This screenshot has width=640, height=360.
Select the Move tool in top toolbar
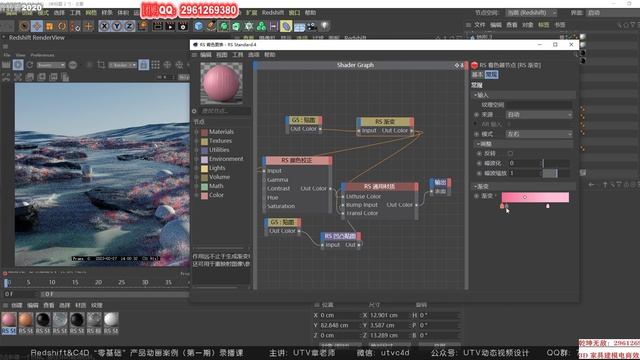tap(37, 26)
